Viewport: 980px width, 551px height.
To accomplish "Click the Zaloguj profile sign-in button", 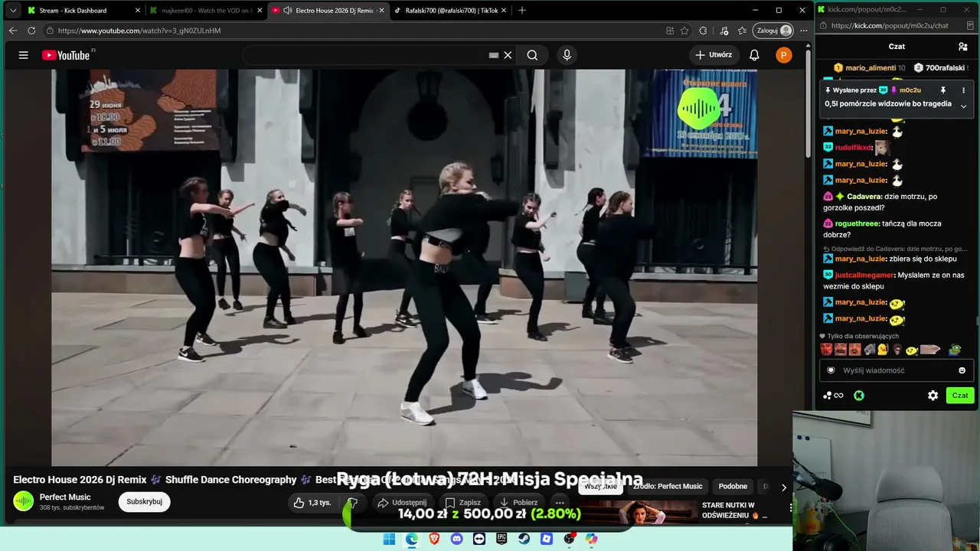I will click(774, 31).
